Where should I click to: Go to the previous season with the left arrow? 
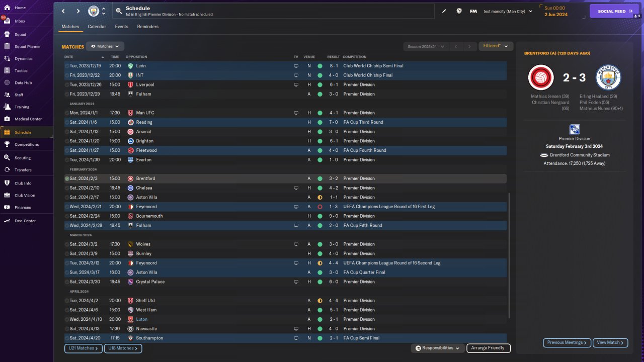[x=456, y=46]
